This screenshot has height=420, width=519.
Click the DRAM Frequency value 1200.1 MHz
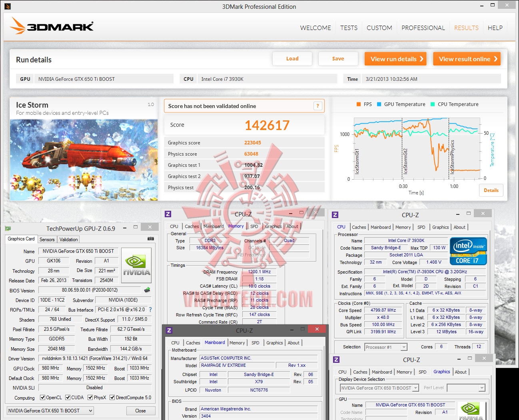pyautogui.click(x=259, y=272)
